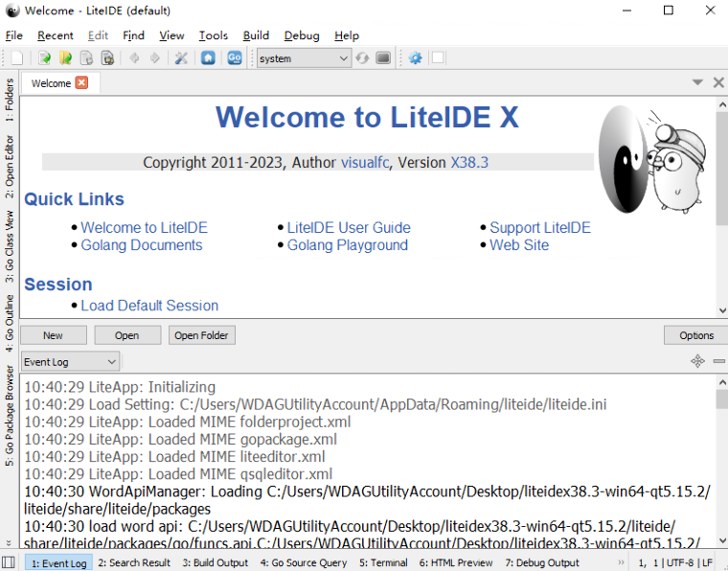This screenshot has width=728, height=571.
Task: Open the Web Site link
Action: pyautogui.click(x=519, y=245)
